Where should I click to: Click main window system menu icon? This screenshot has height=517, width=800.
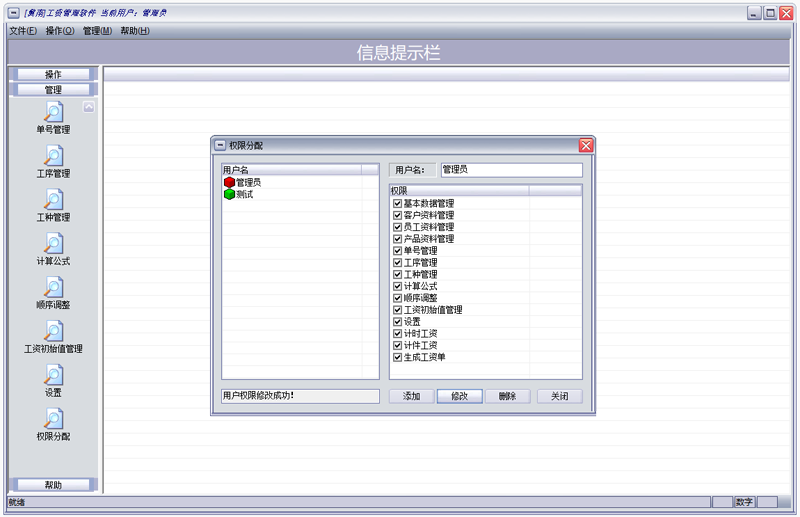tap(14, 13)
